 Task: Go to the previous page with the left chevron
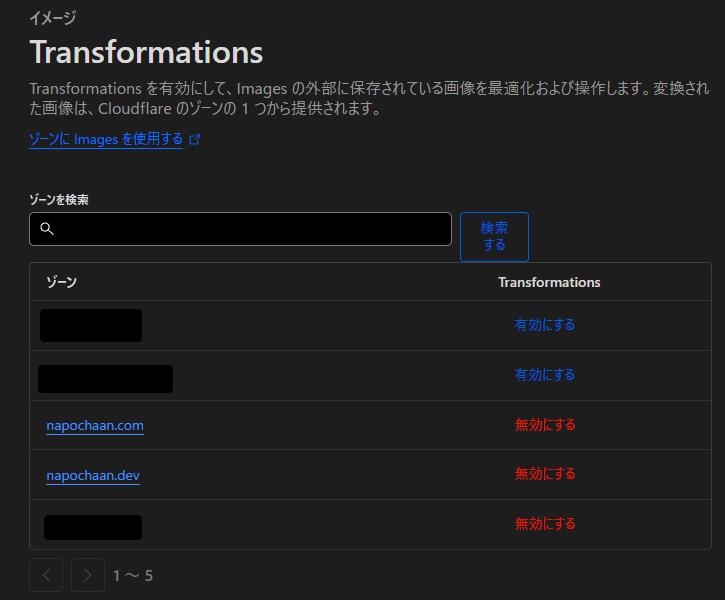pyautogui.click(x=46, y=575)
